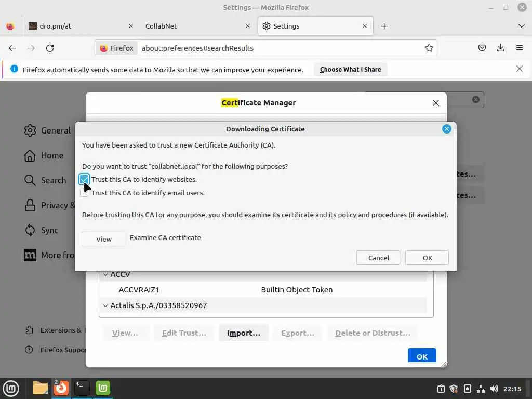Image resolution: width=532 pixels, height=399 pixels.
Task: Select ACCVRAIZ1 certificate row
Action: (x=263, y=290)
